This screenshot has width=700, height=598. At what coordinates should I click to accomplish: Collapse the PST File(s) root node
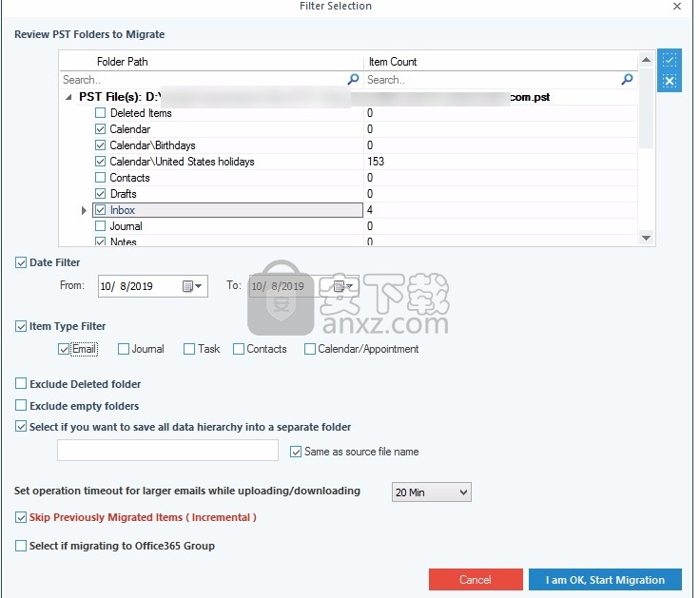pos(68,97)
